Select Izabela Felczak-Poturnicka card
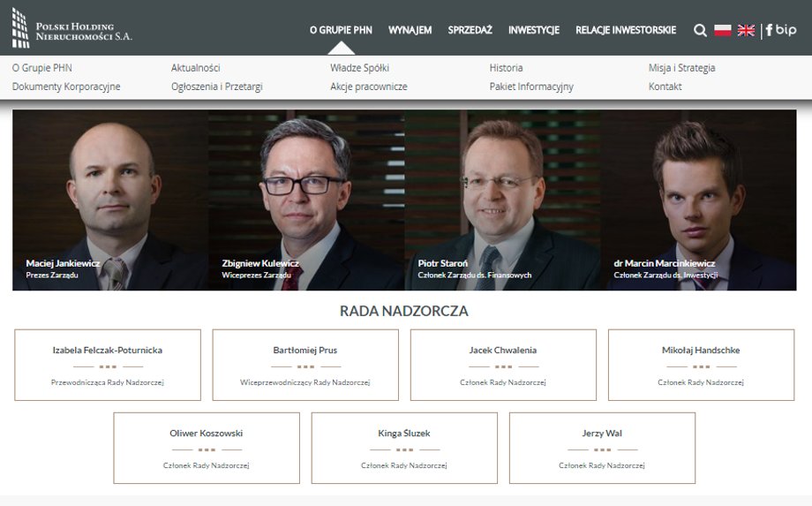Image resolution: width=812 pixels, height=506 pixels. point(108,365)
